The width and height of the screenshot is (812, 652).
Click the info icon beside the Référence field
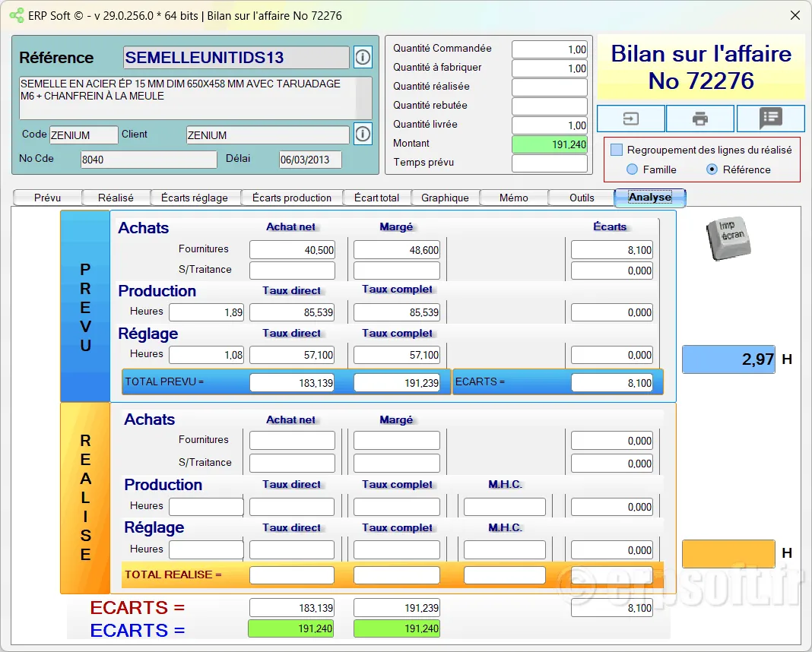[x=363, y=57]
